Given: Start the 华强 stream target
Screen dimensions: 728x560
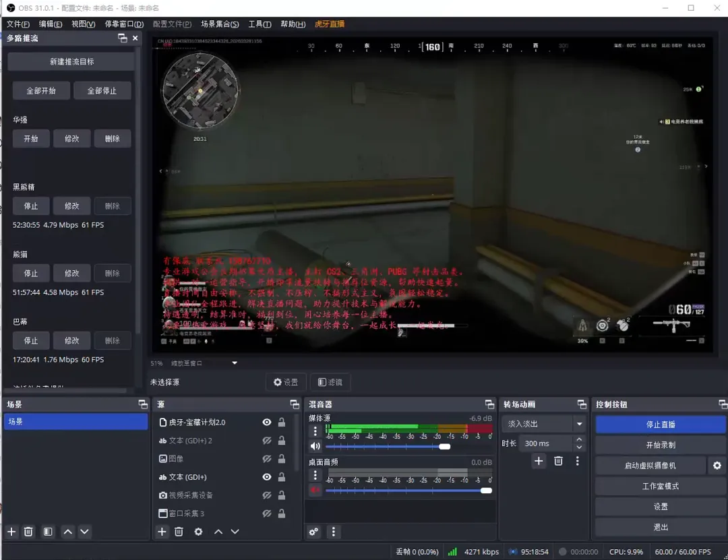Looking at the screenshot, I should click(30, 139).
